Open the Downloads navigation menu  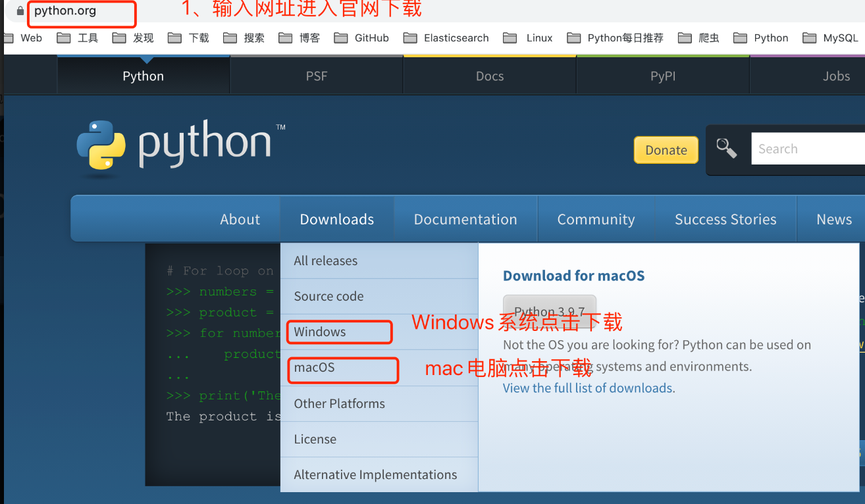(x=337, y=219)
